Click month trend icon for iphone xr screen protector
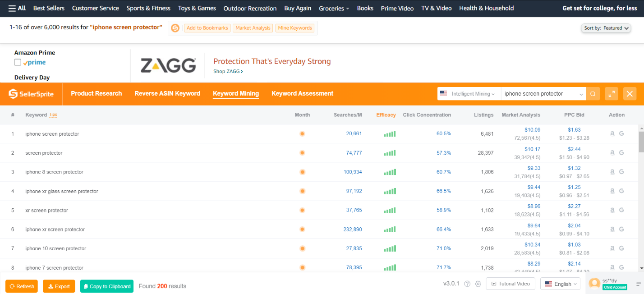 point(302,229)
